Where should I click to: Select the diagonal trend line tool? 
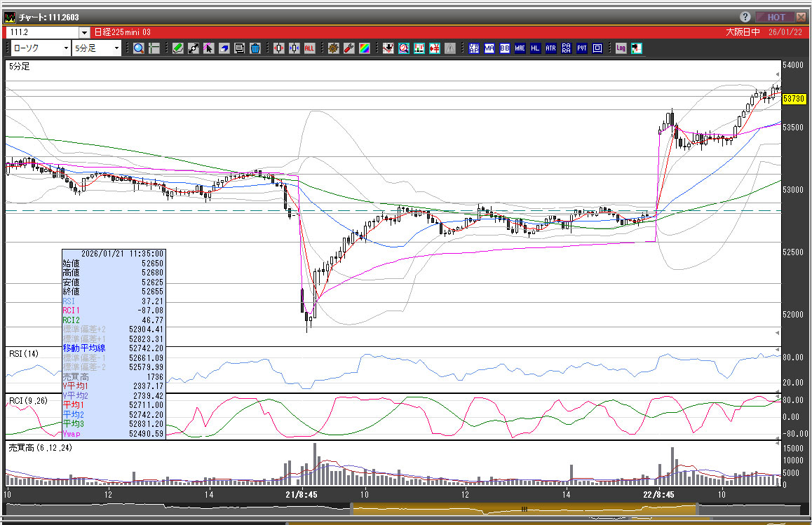194,48
